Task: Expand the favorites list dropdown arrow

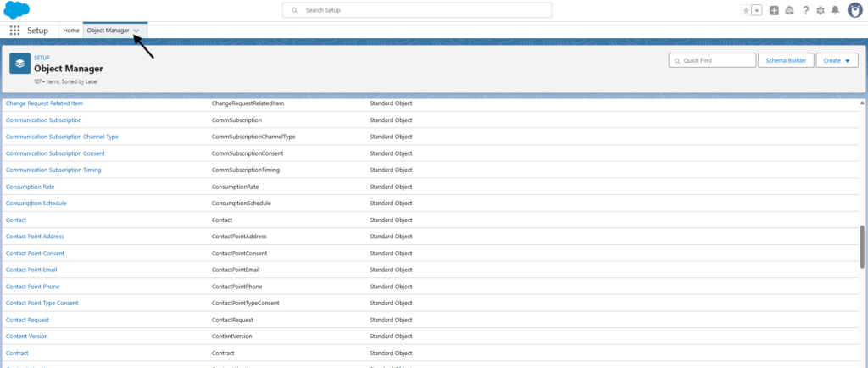Action: [x=756, y=10]
